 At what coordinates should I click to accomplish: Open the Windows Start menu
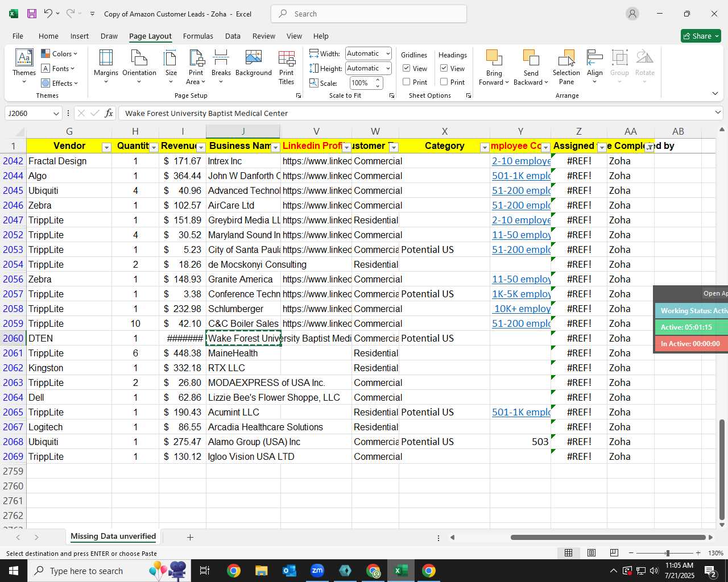pyautogui.click(x=14, y=571)
